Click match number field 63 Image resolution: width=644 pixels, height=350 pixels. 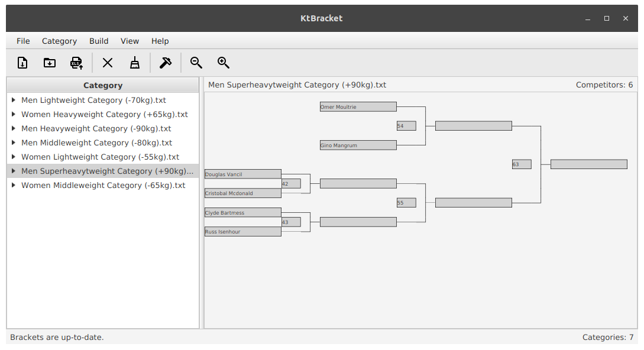(x=521, y=164)
